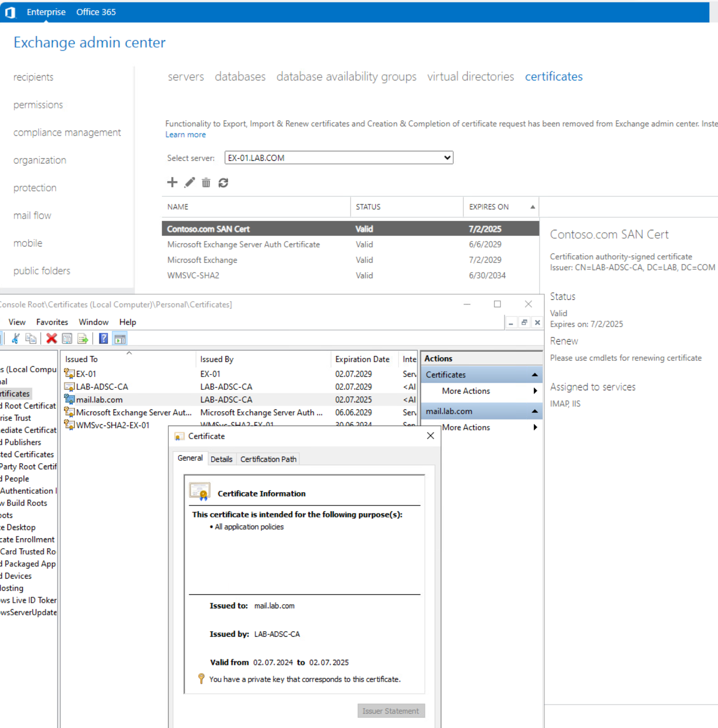Click the Issuer Statement button

click(x=391, y=711)
